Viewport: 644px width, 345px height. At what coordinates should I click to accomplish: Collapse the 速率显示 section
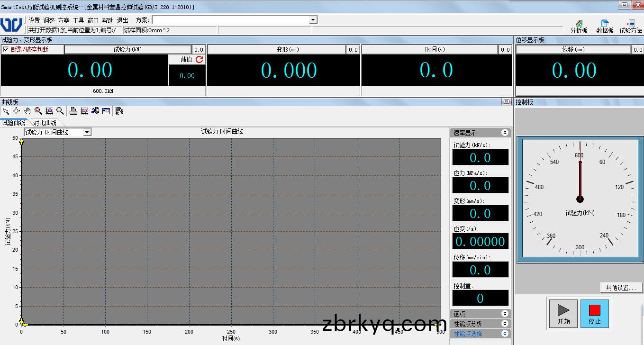505,133
